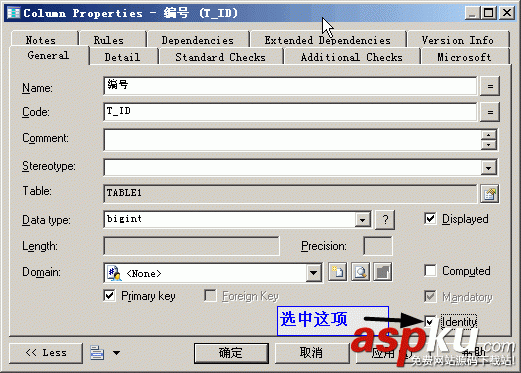Click the Precision input field
The width and height of the screenshot is (521, 373).
tap(378, 246)
